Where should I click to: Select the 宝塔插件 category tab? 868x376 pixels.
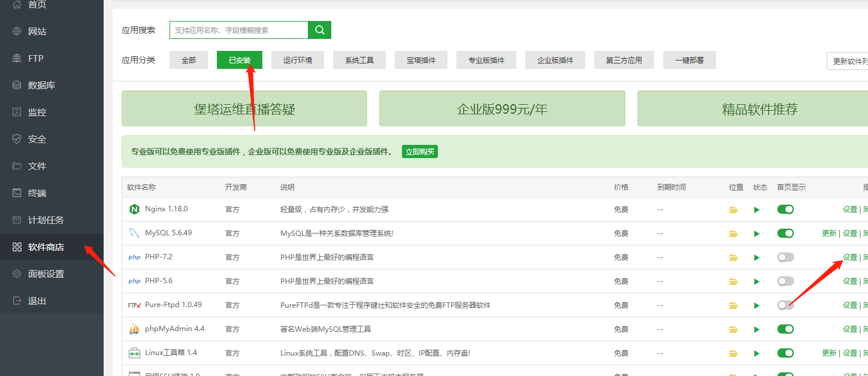point(421,60)
